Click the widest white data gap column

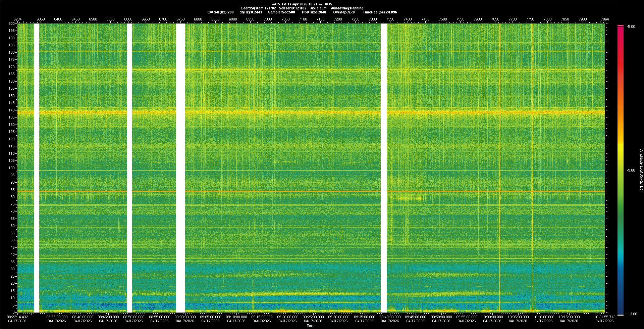180,168
